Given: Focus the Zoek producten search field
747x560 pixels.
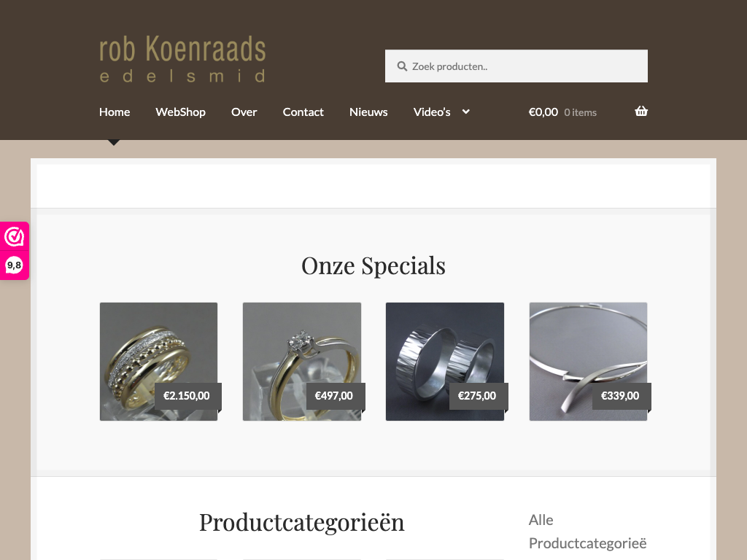Looking at the screenshot, I should [516, 66].
